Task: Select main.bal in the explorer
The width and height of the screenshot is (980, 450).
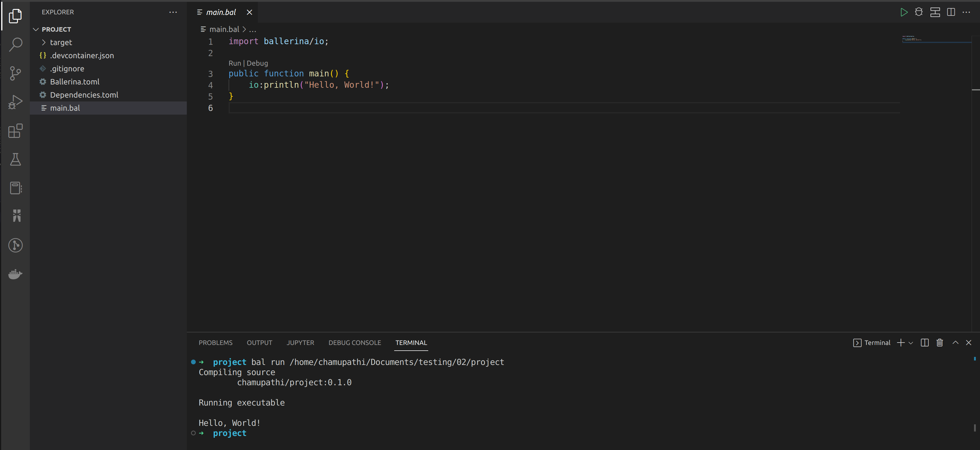Action: pos(108,108)
